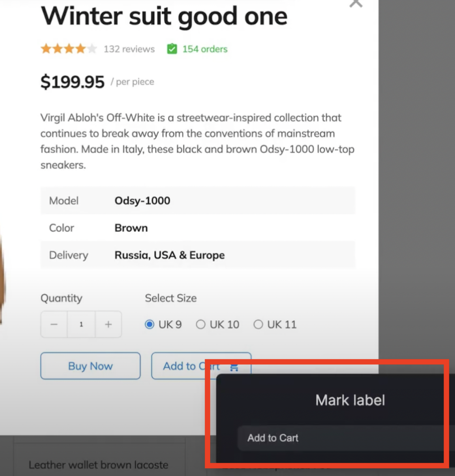Decrease quantity with the minus button
Screen dimensions: 455x476
click(54, 324)
